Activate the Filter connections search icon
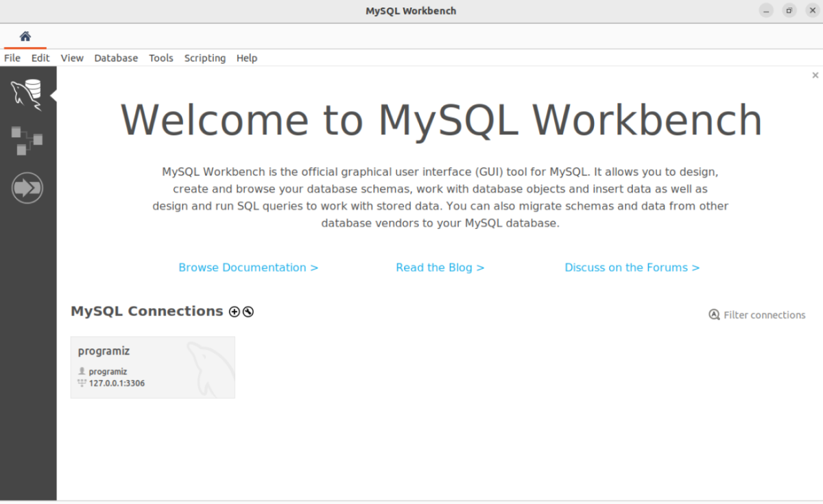Viewport: 823px width, 504px height. (x=713, y=315)
